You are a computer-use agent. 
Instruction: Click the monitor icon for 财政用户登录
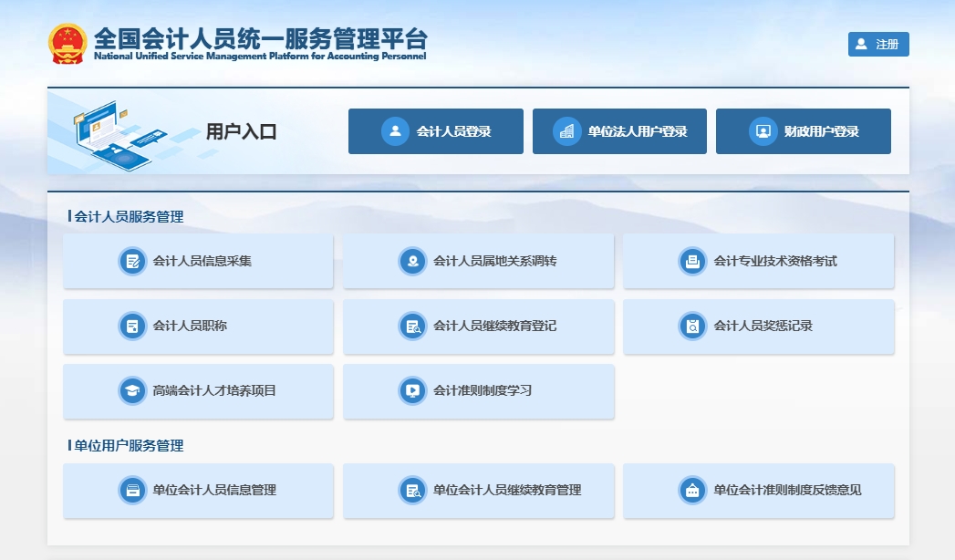pyautogui.click(x=762, y=131)
